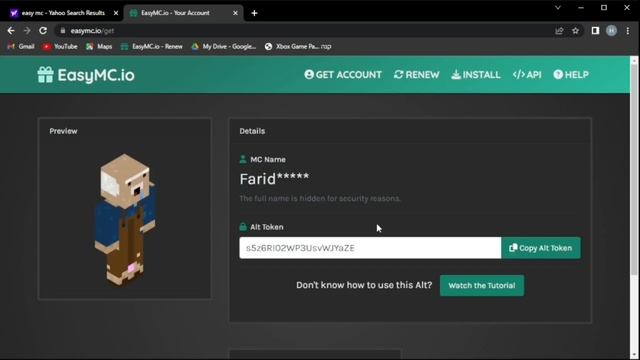Click 'The full name is hidden' notice
This screenshot has height=360, width=640.
click(320, 198)
